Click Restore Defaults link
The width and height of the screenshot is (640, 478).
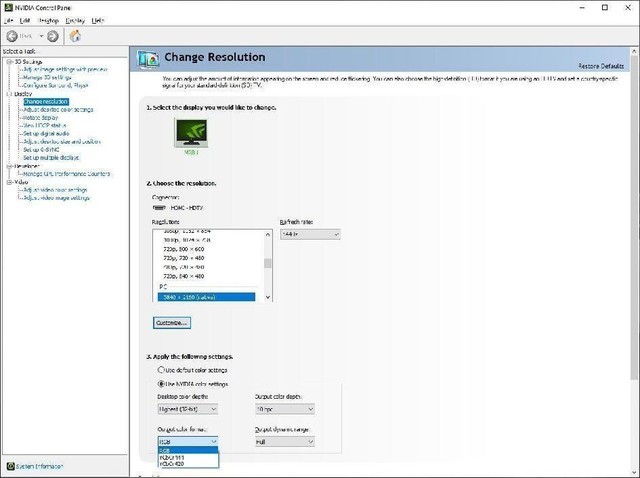[601, 66]
